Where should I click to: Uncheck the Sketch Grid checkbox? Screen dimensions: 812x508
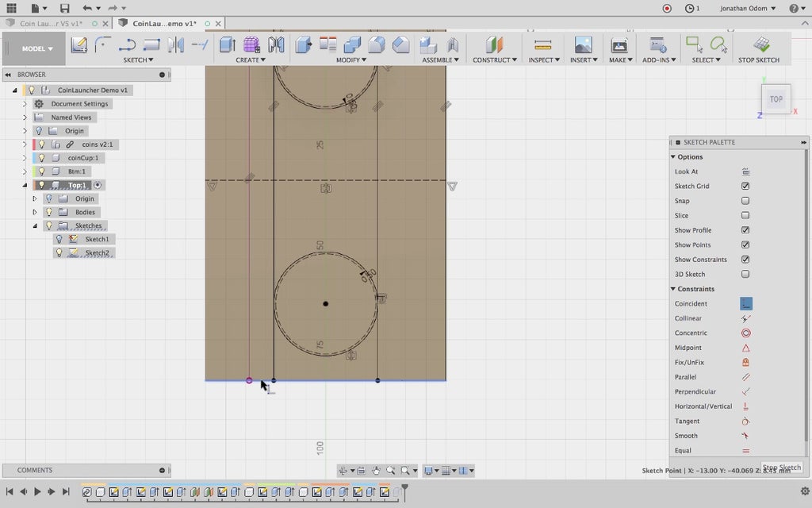[745, 187]
